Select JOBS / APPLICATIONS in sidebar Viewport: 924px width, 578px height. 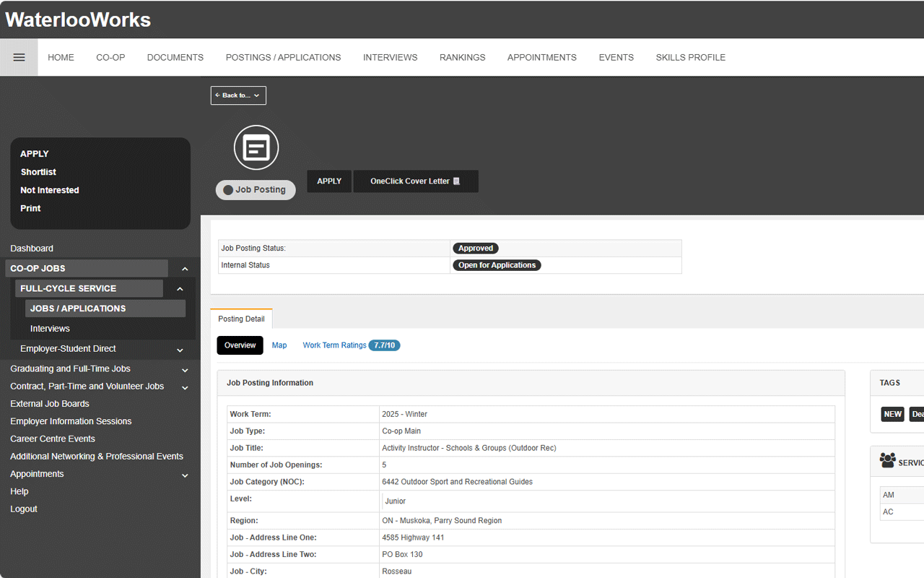tap(105, 309)
